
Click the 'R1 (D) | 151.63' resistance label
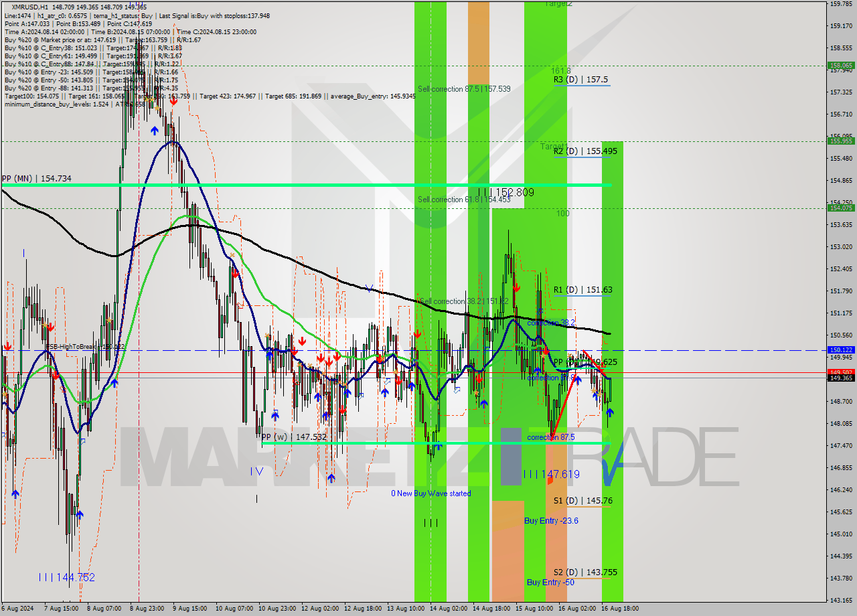coord(582,289)
